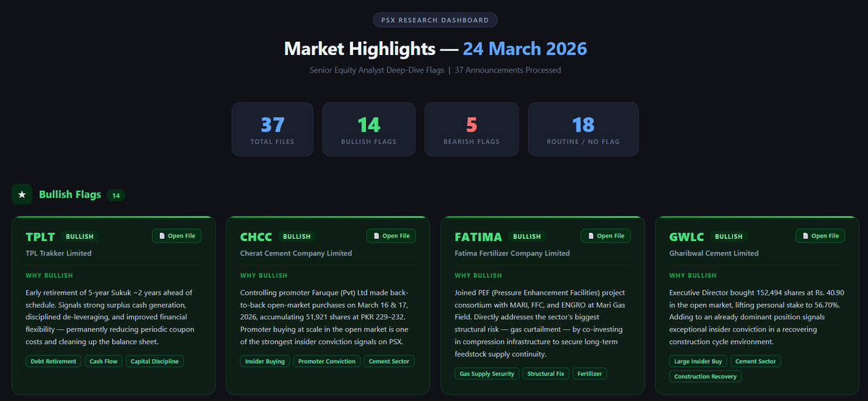Click the BULLISH badge beside GWLC

point(728,237)
